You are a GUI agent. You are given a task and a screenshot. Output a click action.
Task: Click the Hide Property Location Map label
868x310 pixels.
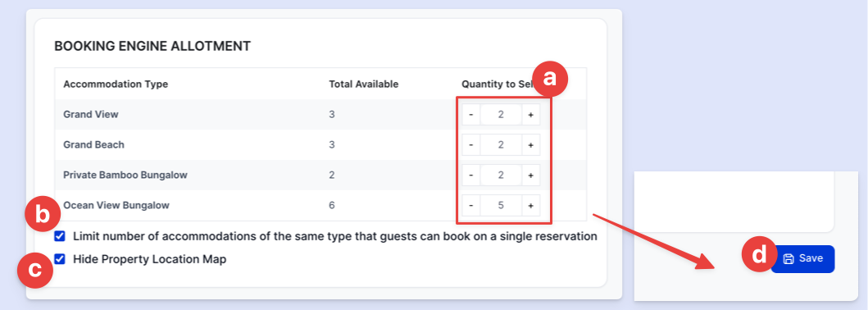[x=149, y=258]
